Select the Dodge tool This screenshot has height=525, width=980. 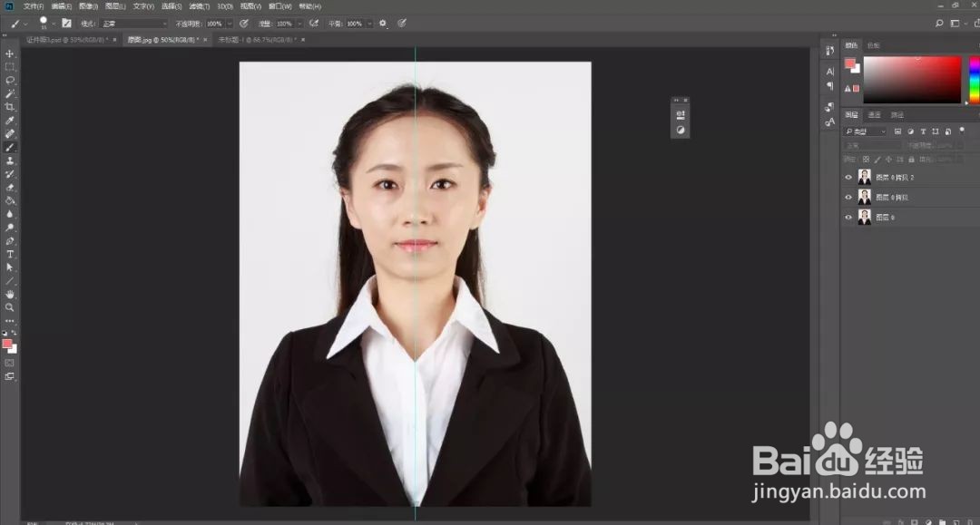tap(9, 228)
